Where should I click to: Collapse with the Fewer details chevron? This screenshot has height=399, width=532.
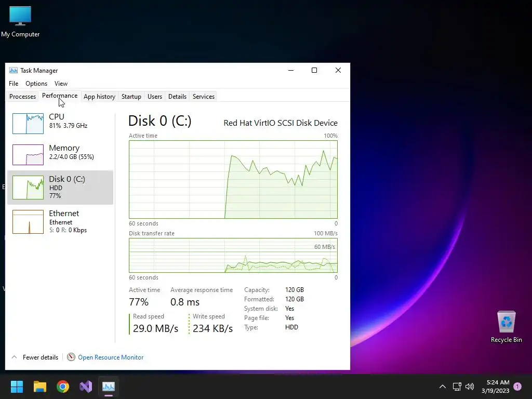[14, 357]
